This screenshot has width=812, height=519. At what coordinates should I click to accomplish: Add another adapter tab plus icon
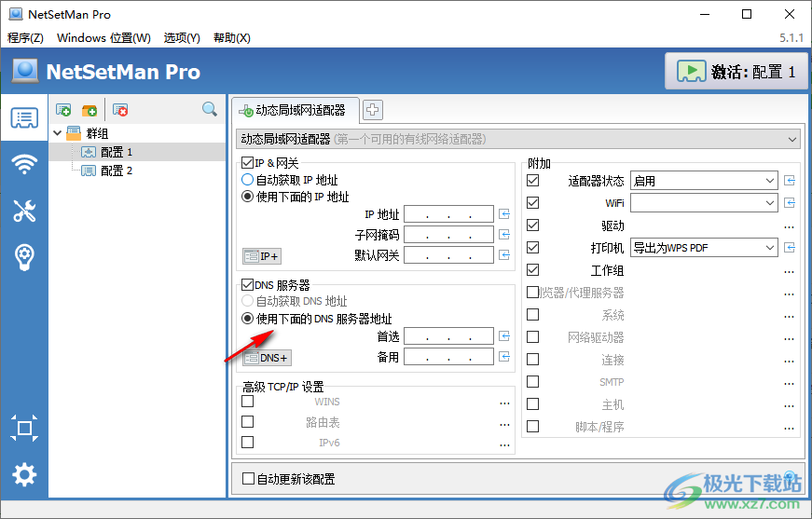(372, 110)
